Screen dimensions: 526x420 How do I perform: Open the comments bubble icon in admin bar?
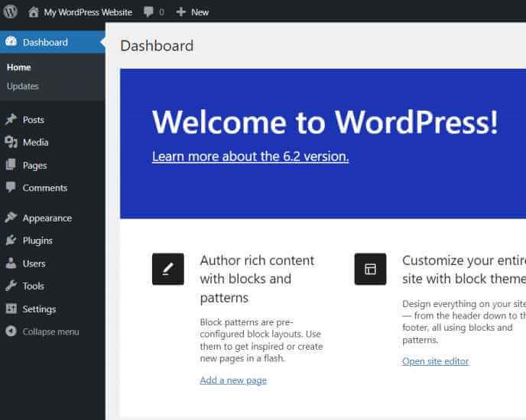point(148,11)
